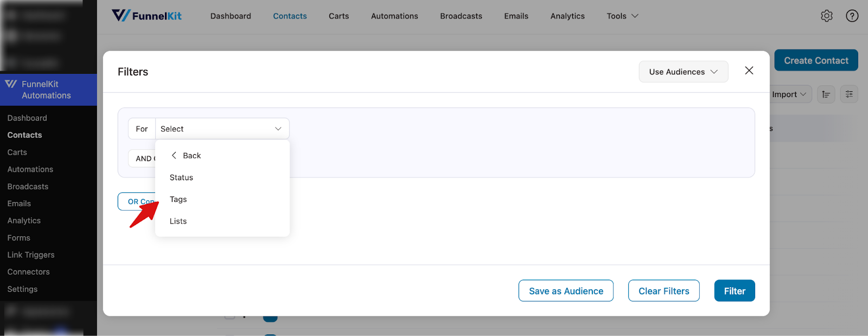Open Dashboard in the top navigation
Screen dimensions: 868x336
(x=231, y=16)
